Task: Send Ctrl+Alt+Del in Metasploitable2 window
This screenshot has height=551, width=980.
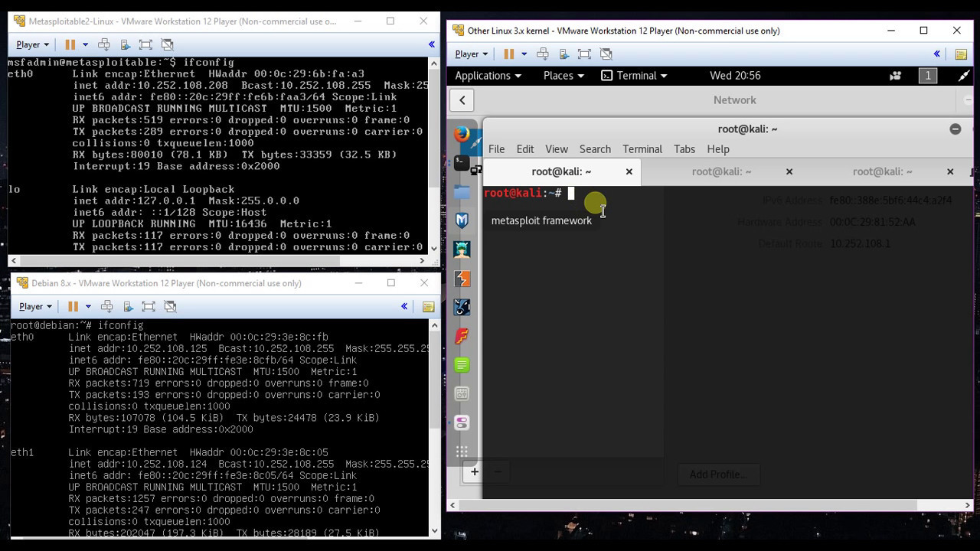Action: click(104, 44)
